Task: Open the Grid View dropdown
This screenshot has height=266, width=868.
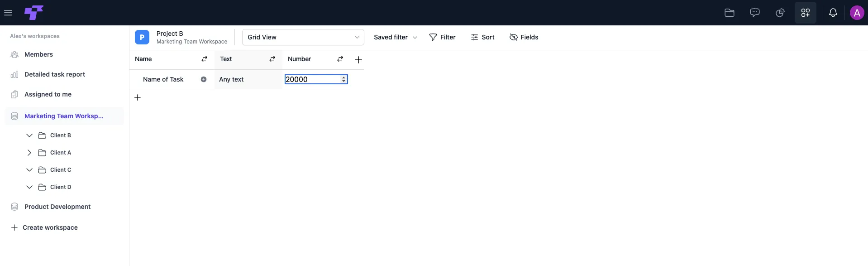Action: (x=303, y=37)
